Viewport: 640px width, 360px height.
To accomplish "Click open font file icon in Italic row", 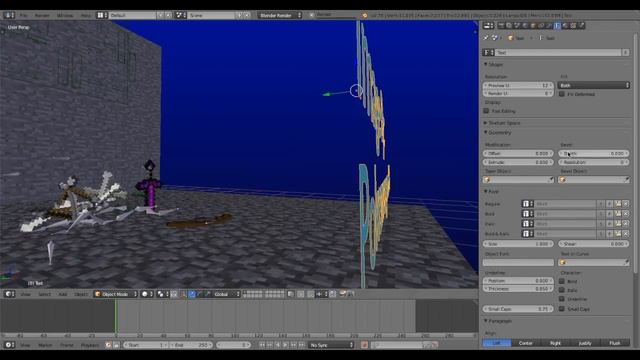I will (618, 224).
